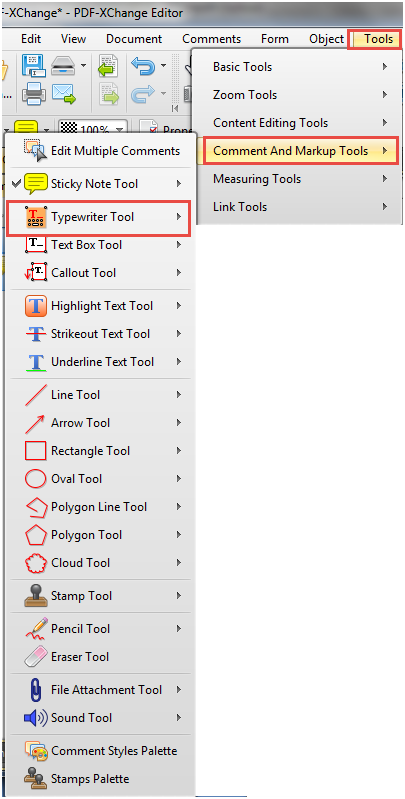The width and height of the screenshot is (405, 799).
Task: Choose the Highlight Text Tool icon
Action: [36, 306]
